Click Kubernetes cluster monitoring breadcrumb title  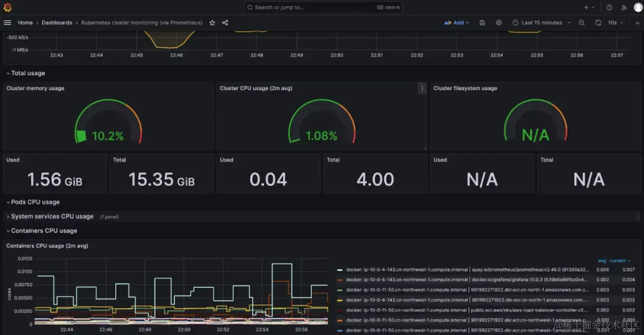point(142,23)
